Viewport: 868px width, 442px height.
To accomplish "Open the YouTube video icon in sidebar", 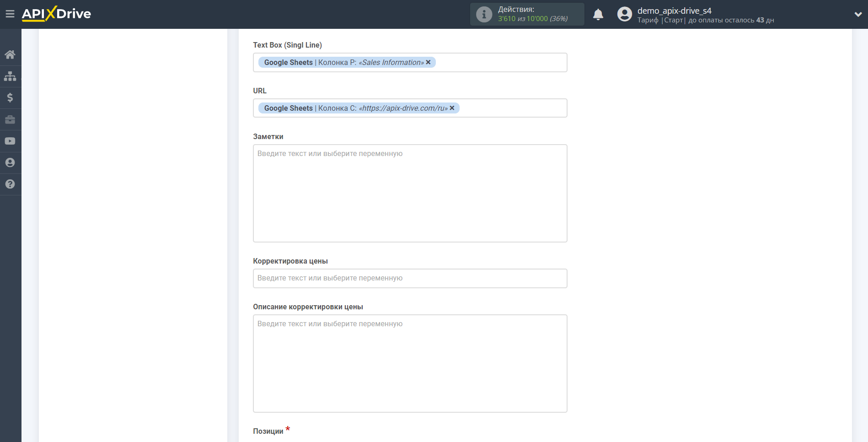I will click(x=10, y=141).
